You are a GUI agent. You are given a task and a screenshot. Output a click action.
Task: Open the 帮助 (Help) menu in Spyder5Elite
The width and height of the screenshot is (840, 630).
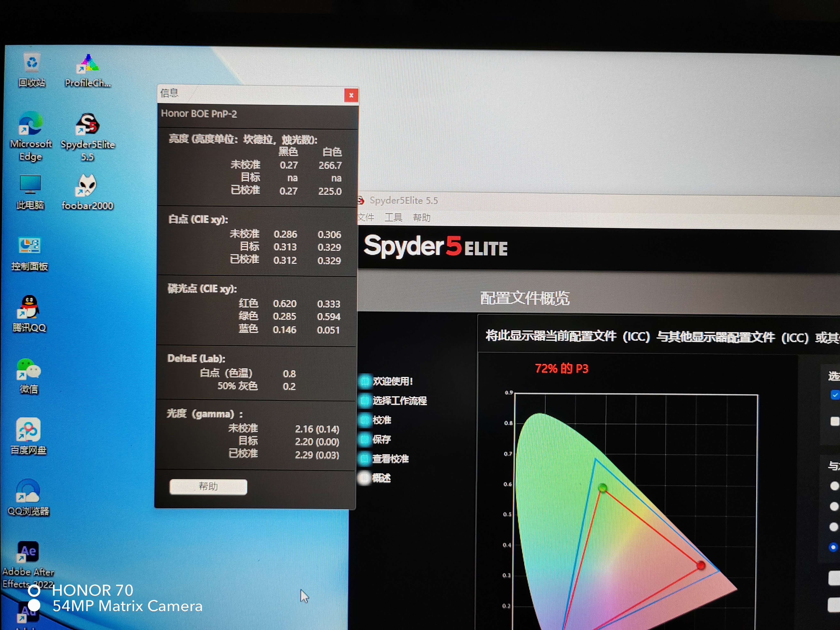421,218
